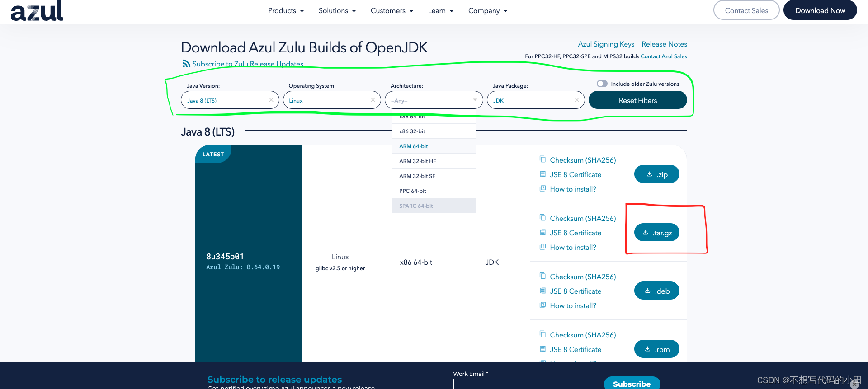Expand the Solutions menu
This screenshot has height=389, width=868.
point(337,11)
